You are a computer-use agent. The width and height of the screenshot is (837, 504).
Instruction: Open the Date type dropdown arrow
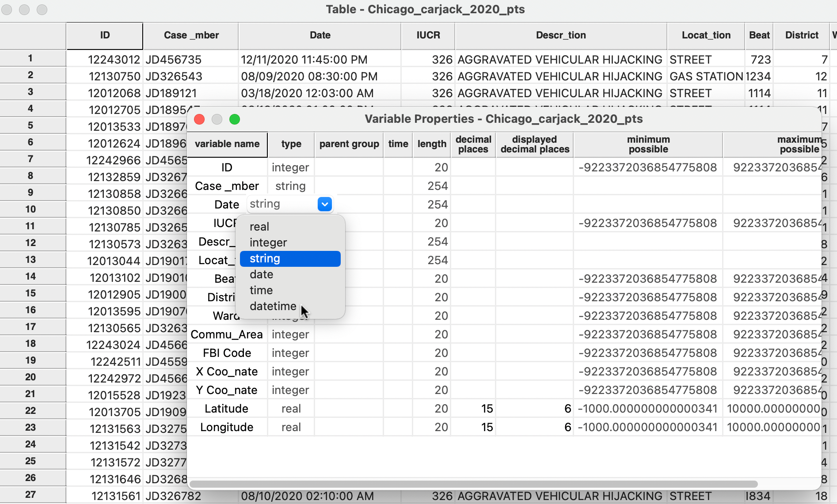325,204
